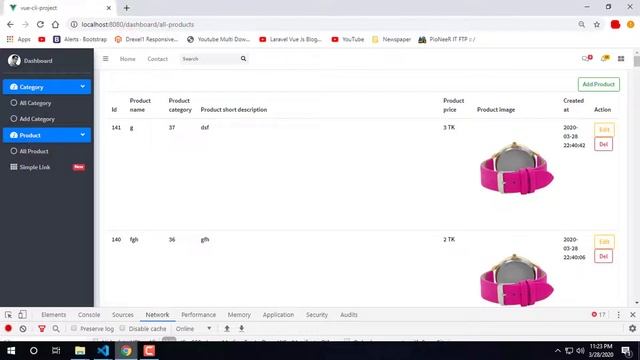640x360 pixels.
Task: Go to browser home page icon
Action: click(55, 24)
